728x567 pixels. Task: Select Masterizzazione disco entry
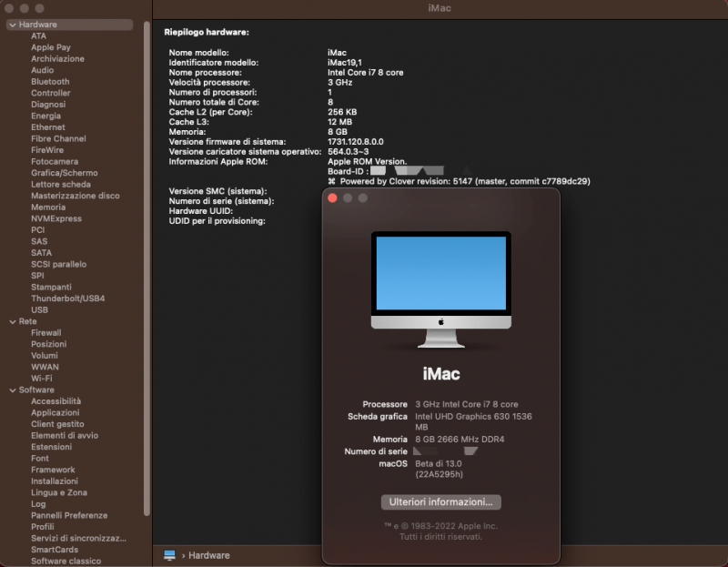tap(76, 196)
